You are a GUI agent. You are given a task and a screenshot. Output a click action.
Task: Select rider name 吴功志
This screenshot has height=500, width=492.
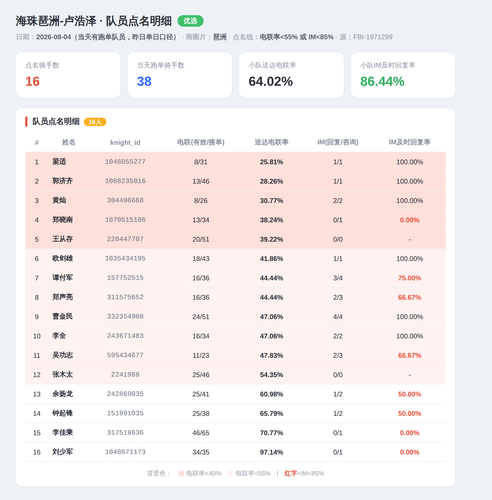point(63,355)
